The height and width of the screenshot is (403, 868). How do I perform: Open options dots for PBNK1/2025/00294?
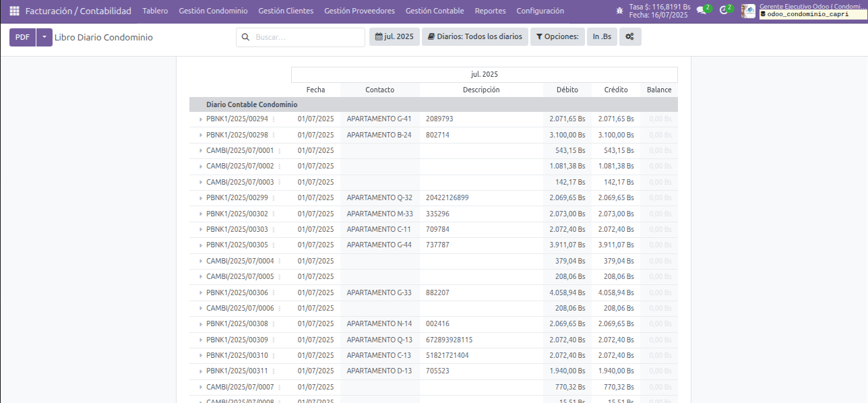274,119
